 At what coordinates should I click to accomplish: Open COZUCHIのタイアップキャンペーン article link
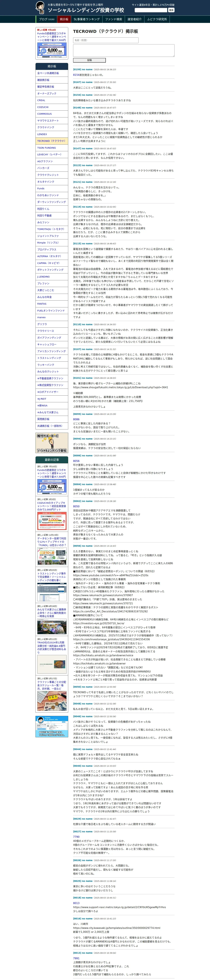(52, 506)
